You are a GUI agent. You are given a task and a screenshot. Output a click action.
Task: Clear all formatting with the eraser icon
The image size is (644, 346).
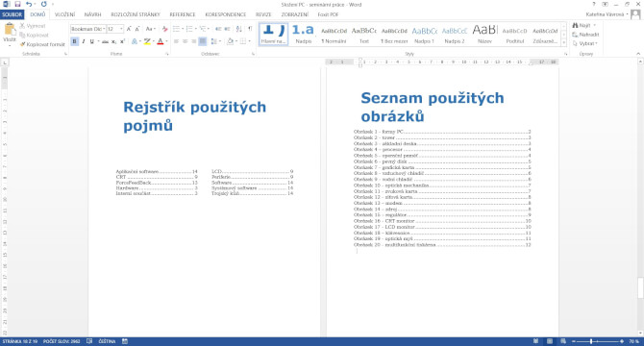pyautogui.click(x=164, y=29)
